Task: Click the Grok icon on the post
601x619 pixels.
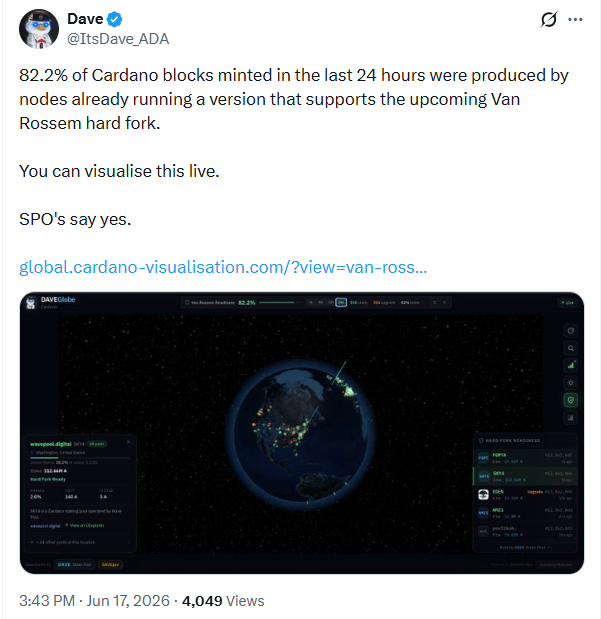Action: click(x=548, y=19)
